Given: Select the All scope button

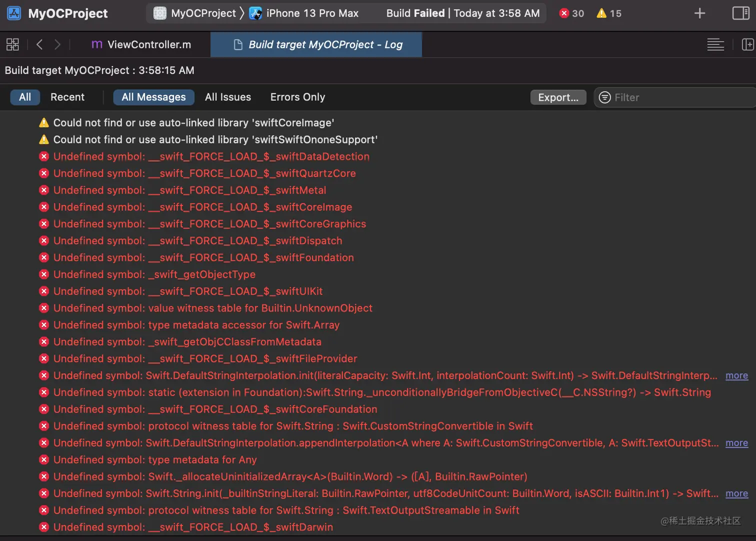Looking at the screenshot, I should [25, 97].
